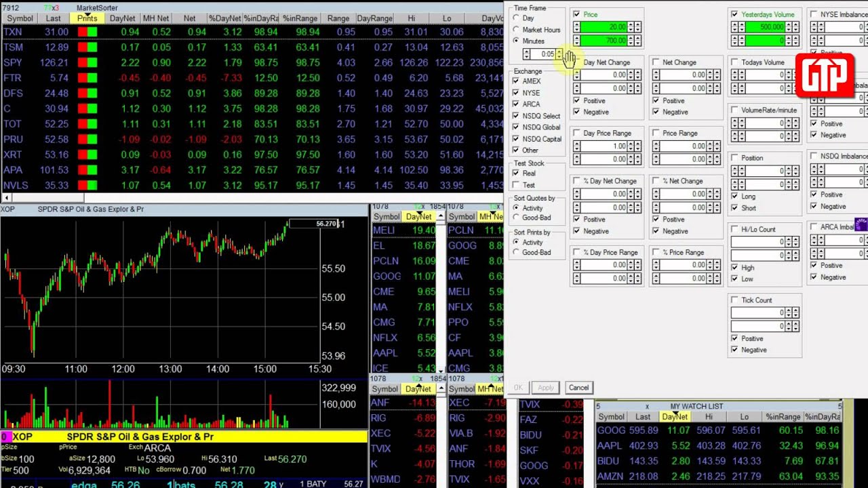Image resolution: width=868 pixels, height=488 pixels.
Task: Enable the VolumeRate/minute filter checkbox
Action: point(734,110)
